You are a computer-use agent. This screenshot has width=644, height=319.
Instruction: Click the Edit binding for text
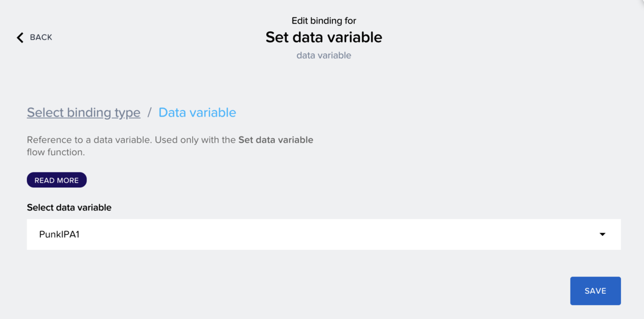click(x=324, y=21)
